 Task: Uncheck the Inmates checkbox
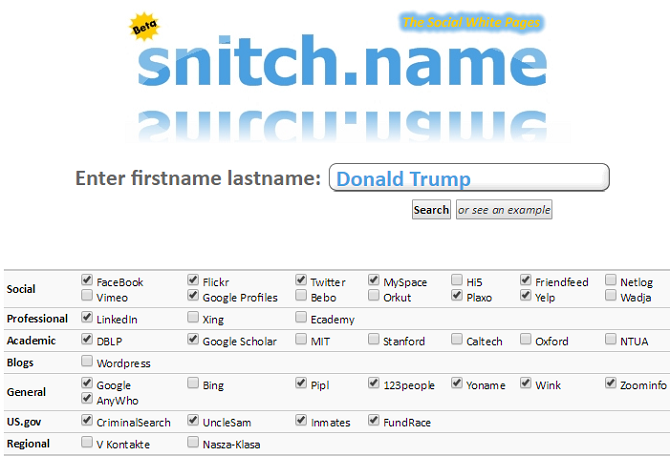[301, 421]
